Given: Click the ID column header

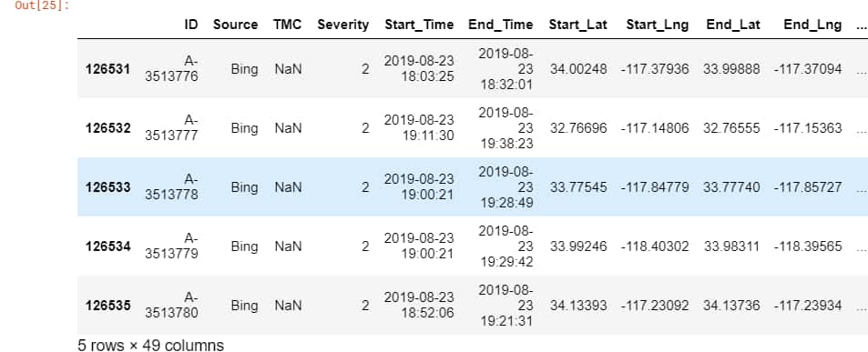Looking at the screenshot, I should 190,25.
